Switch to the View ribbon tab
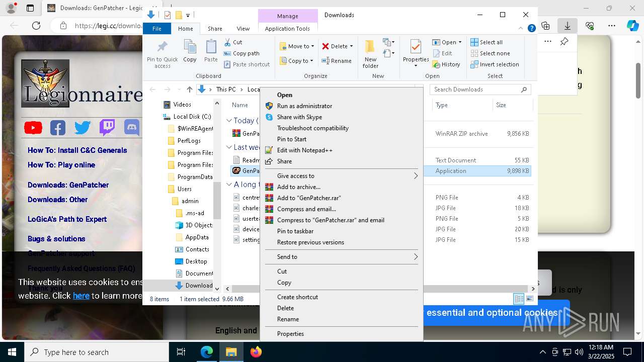The height and width of the screenshot is (362, 644). click(x=243, y=29)
